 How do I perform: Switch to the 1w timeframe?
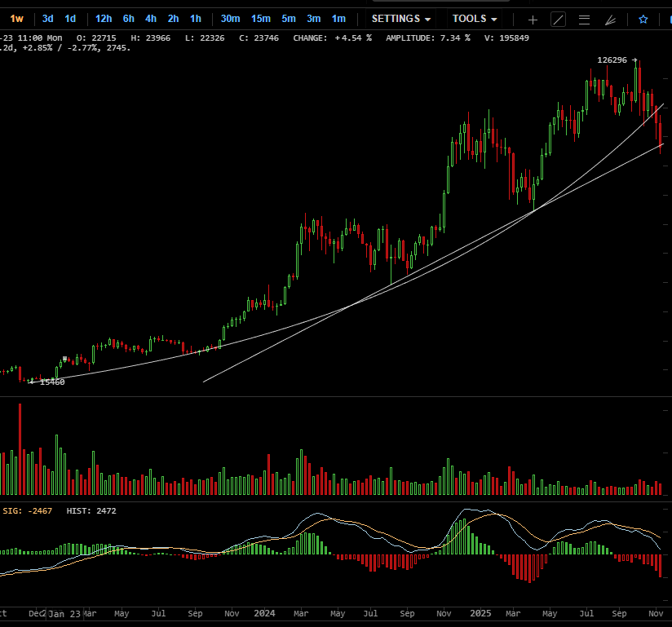click(16, 19)
